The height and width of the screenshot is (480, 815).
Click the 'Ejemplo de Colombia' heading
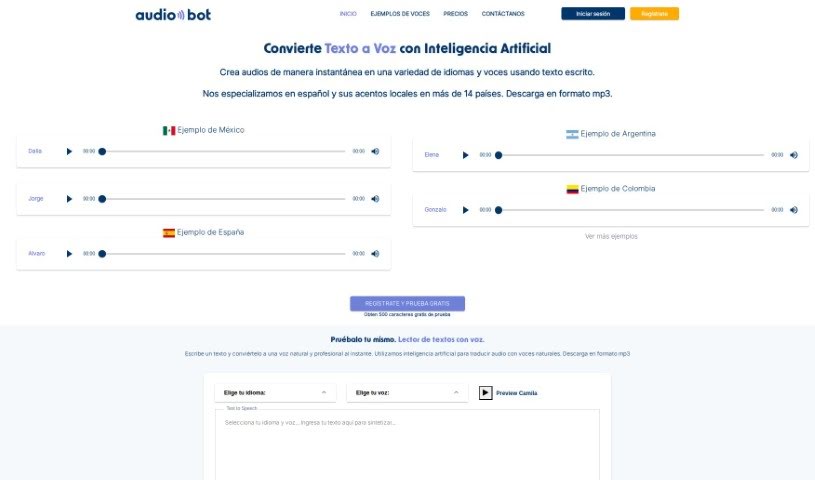618,189
